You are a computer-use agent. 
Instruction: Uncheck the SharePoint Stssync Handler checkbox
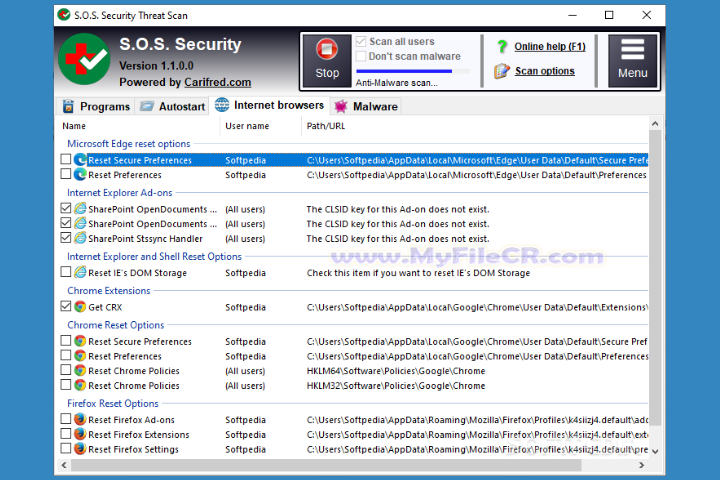coord(66,237)
